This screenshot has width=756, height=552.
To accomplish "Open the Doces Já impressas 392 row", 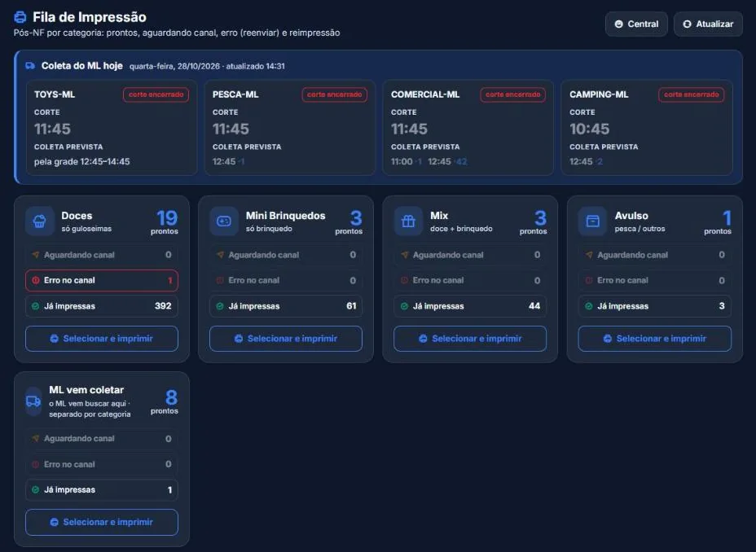I will [x=102, y=306].
